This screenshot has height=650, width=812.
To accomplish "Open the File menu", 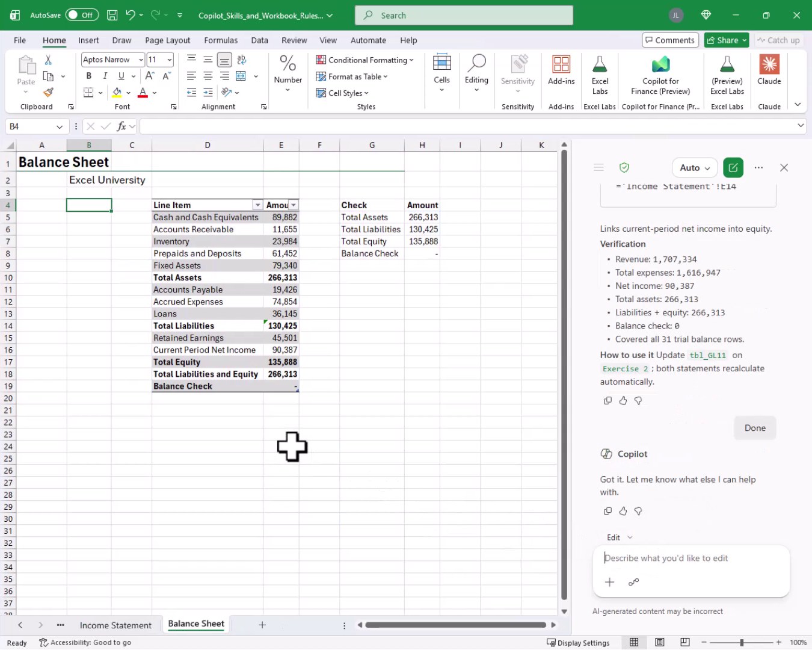I will tap(20, 40).
